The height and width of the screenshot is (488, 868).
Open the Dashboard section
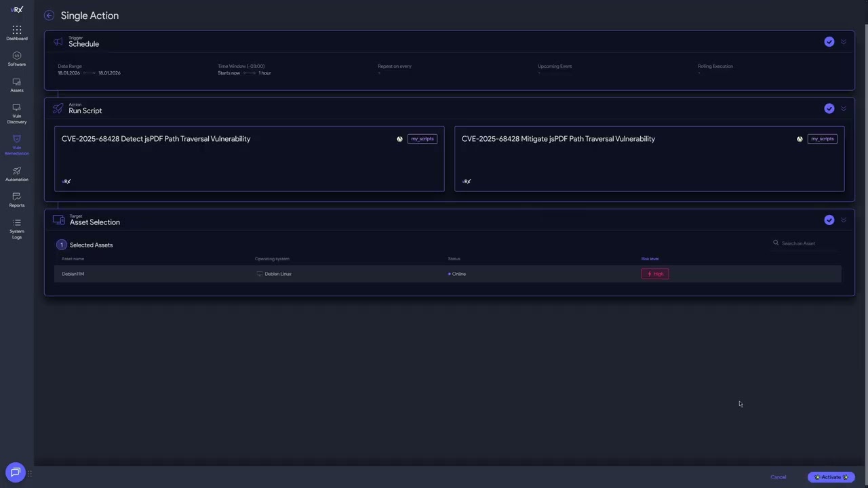17,33
